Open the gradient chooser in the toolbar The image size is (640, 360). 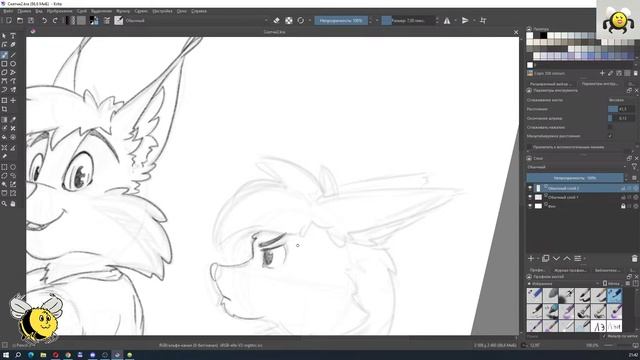(x=70, y=20)
